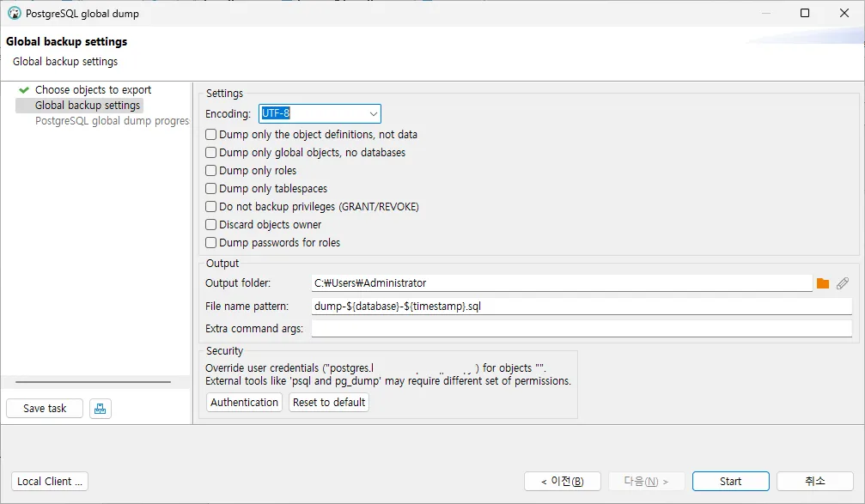Check Discard objects owner
Screen dimensions: 865x504
pyautogui.click(x=210, y=224)
